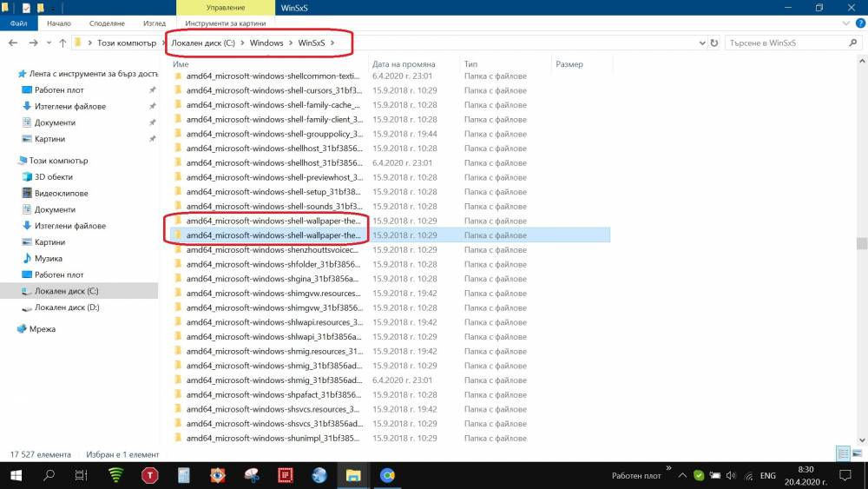Go up one level to the Windows folder
Screen dimensions: 868x489
62,43
